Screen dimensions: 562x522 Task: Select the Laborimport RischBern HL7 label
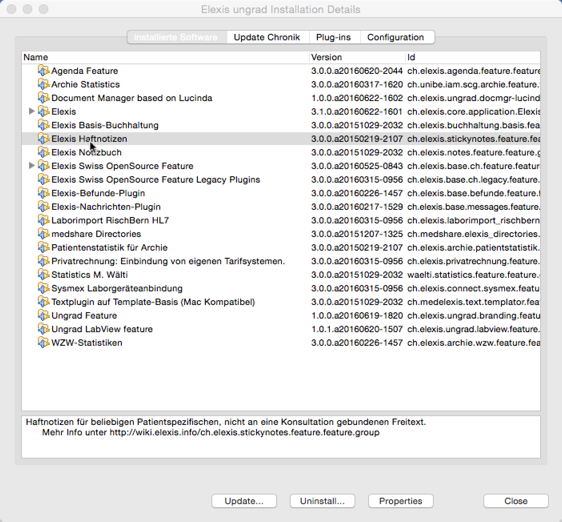pyautogui.click(x=110, y=220)
